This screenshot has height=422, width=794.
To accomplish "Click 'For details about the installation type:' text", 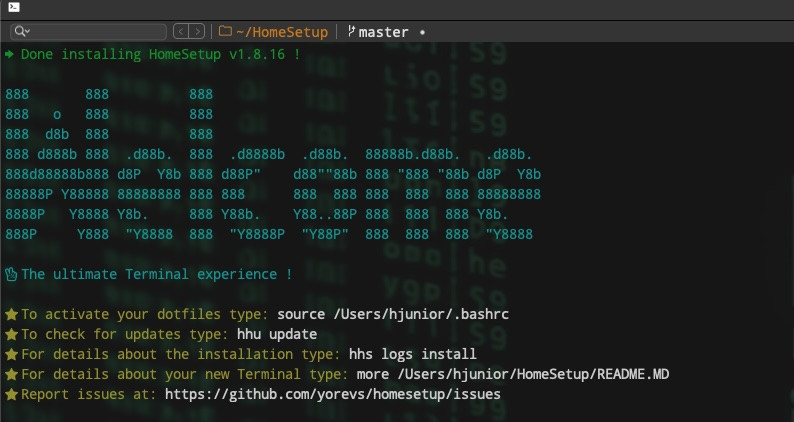I will coord(181,354).
